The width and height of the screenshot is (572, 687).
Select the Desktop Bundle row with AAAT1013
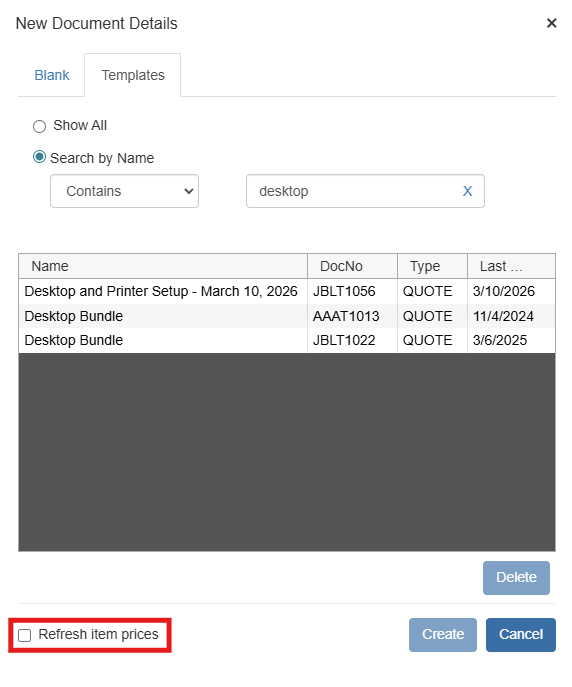287,316
